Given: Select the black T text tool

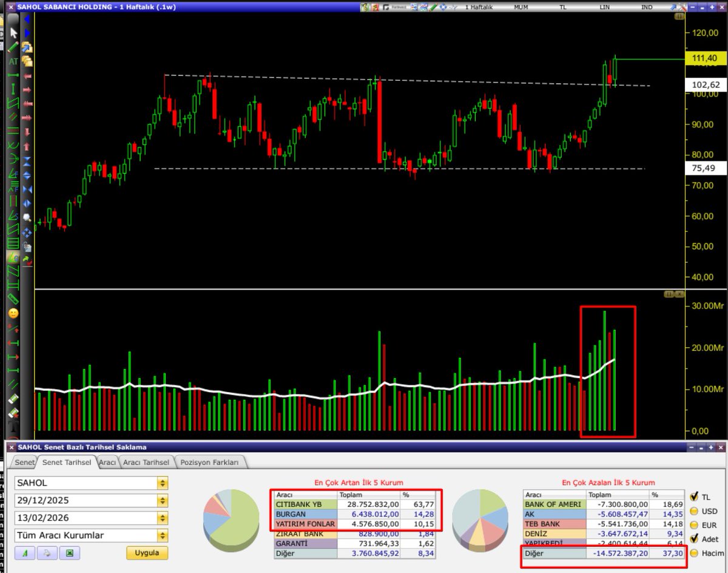Looking at the screenshot, I should (x=13, y=427).
